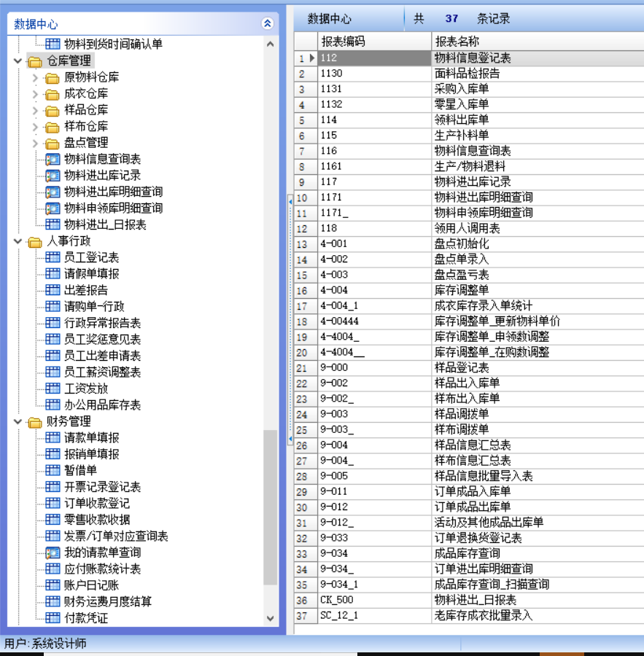Click the folder icon of 盘点管理
Image resolution: width=644 pixels, height=656 pixels.
[x=52, y=143]
